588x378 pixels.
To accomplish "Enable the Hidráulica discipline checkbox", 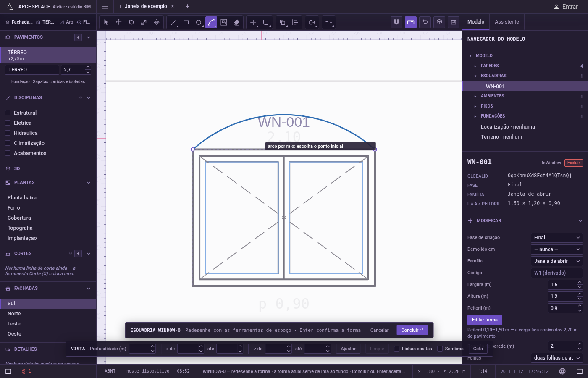I will (x=8, y=133).
